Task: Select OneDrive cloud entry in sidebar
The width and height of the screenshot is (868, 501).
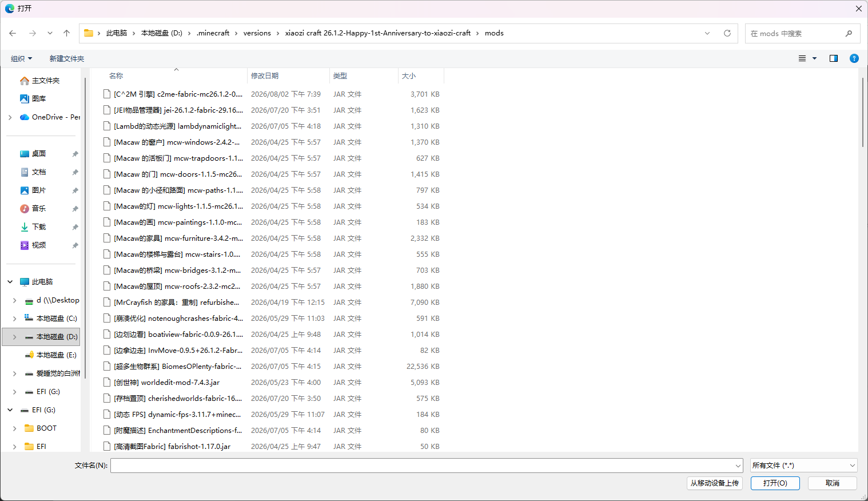Action: point(50,117)
